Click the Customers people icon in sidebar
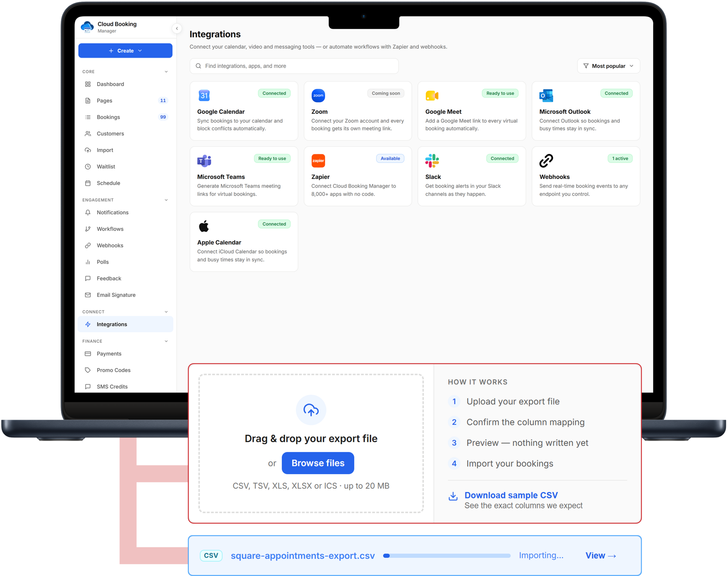 tap(88, 133)
